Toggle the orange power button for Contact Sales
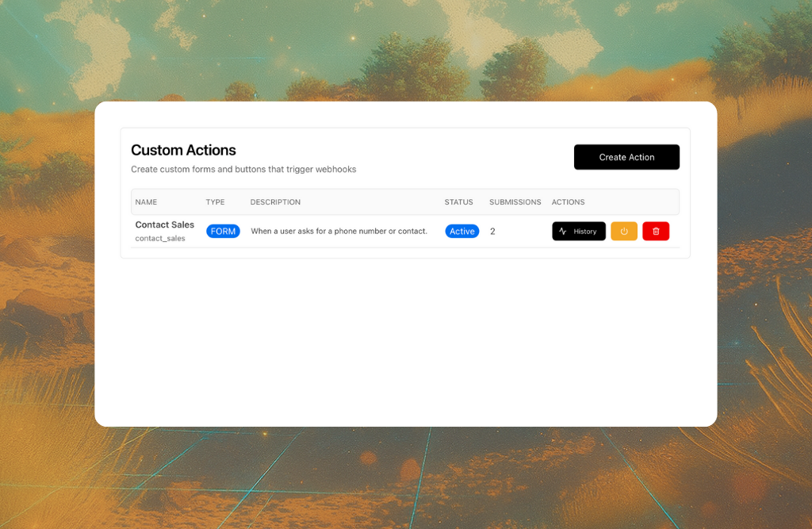Viewport: 812px width, 529px height. [624, 232]
